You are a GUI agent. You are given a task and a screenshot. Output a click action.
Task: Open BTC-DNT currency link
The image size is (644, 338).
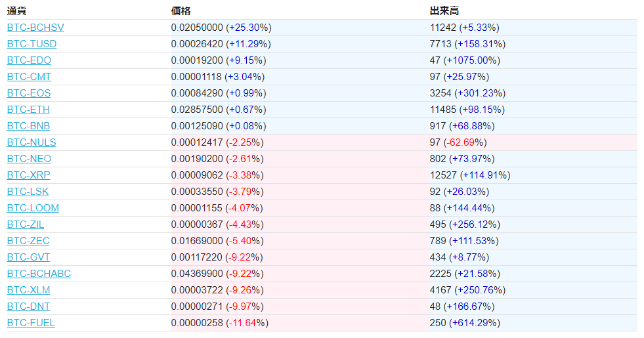pos(28,306)
